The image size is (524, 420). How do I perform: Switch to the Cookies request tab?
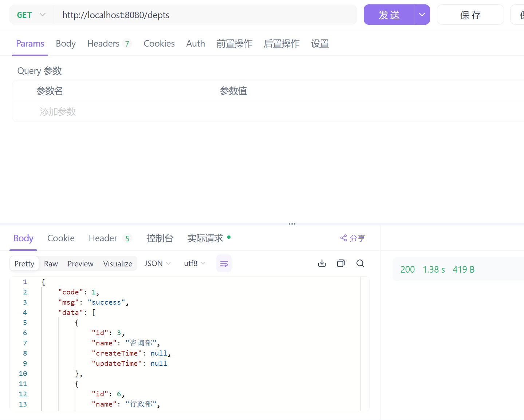pos(159,44)
